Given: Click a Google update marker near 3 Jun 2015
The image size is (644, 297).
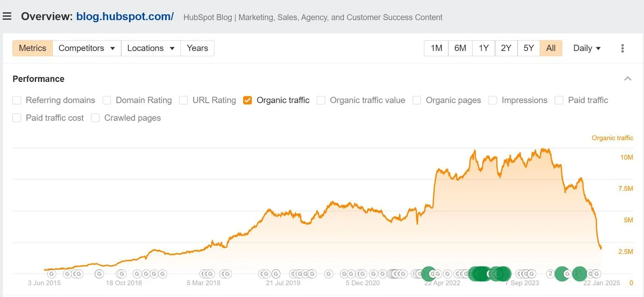Looking at the screenshot, I should [52, 274].
